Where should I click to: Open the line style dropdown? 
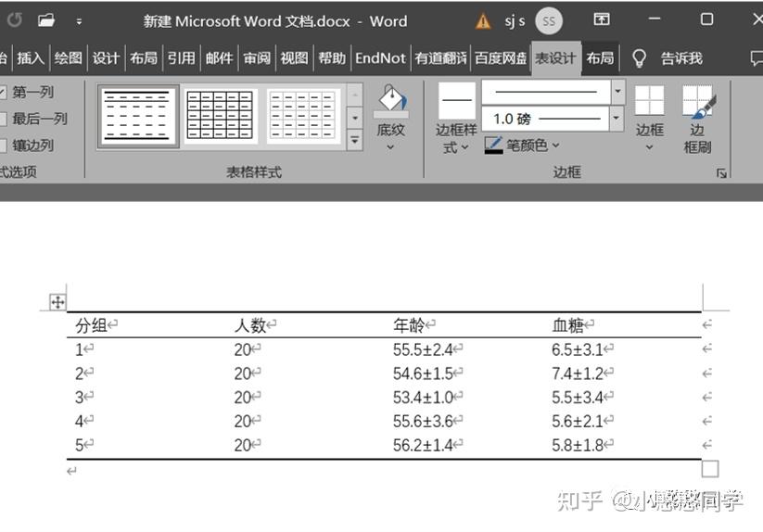618,92
